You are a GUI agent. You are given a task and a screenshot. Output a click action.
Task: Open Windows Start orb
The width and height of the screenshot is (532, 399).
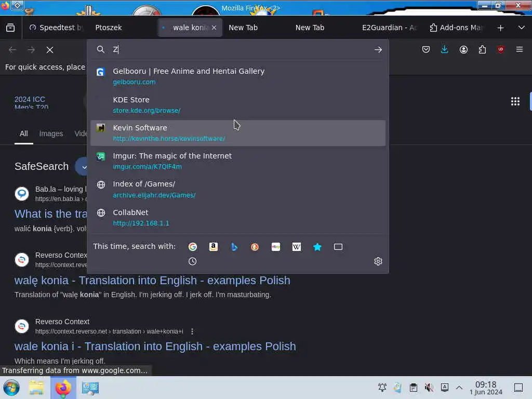(x=11, y=388)
